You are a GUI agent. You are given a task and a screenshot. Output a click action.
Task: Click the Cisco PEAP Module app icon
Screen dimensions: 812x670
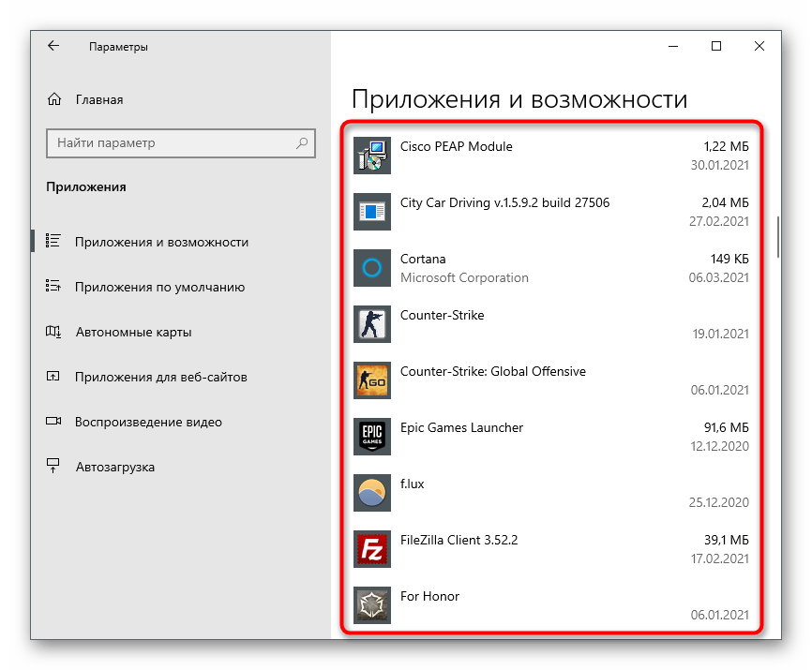pos(371,156)
